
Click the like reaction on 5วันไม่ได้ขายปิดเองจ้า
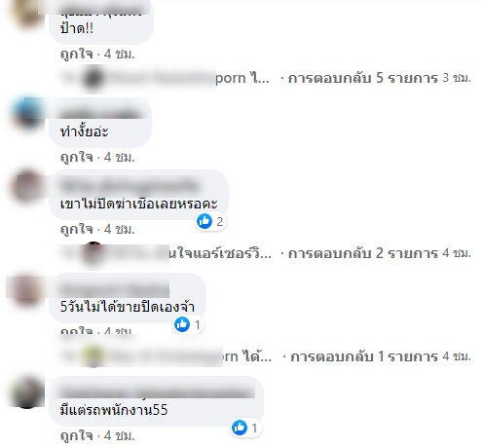(x=182, y=324)
